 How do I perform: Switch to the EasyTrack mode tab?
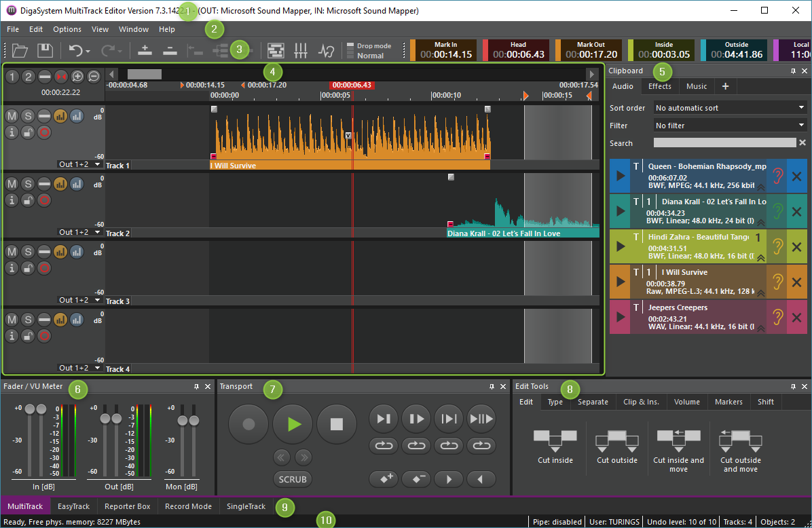click(73, 506)
